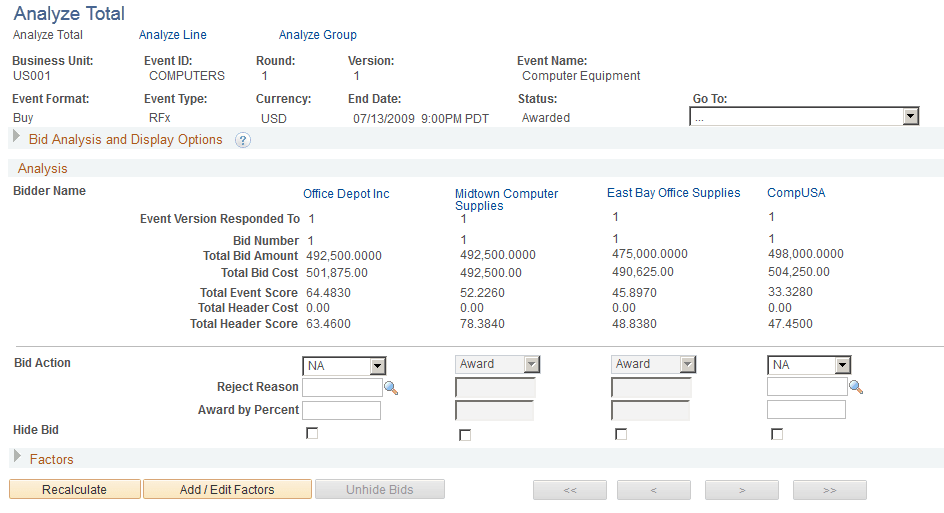Open Reject Reason lookup for CompUSA

tap(856, 387)
